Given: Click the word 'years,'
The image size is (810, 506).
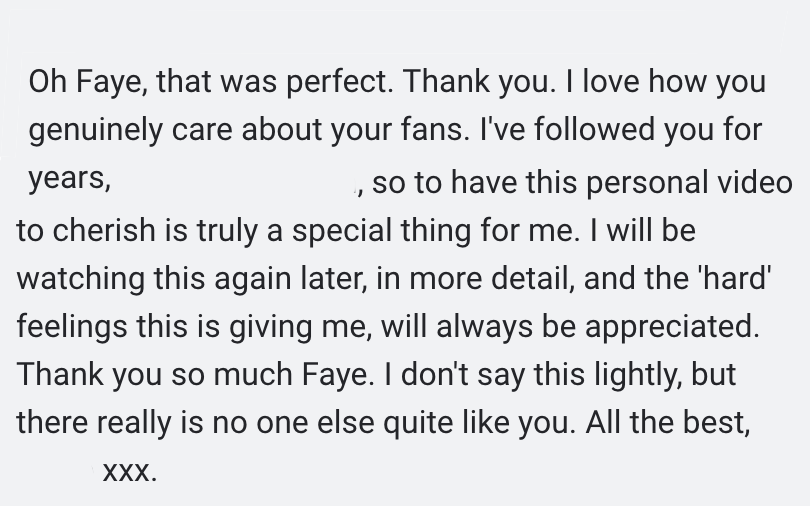Looking at the screenshot, I should pos(69,181).
